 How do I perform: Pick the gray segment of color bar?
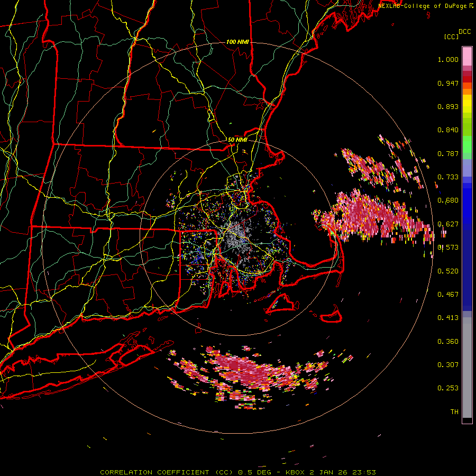[x=467, y=368]
